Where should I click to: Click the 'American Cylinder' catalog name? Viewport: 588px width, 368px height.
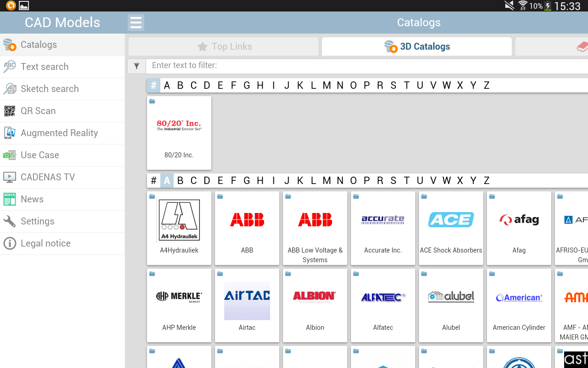coord(519,328)
